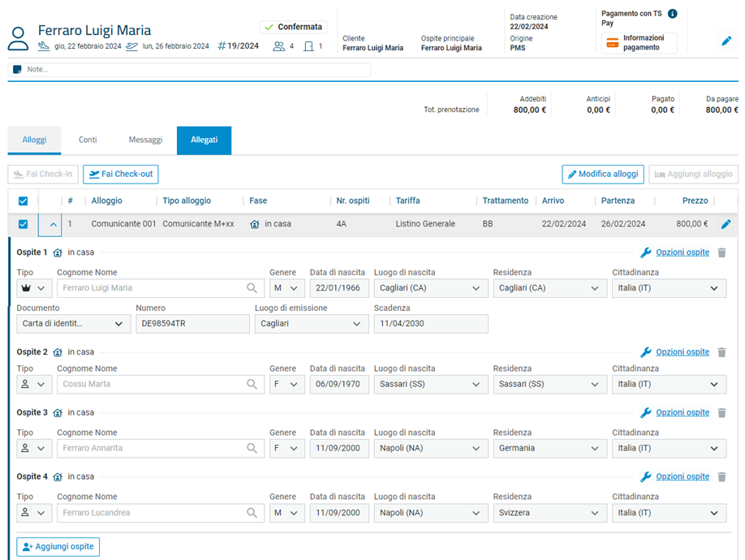Click Aggiungi alloggio button
Image resolution: width=745 pixels, height=560 pixels.
[693, 174]
